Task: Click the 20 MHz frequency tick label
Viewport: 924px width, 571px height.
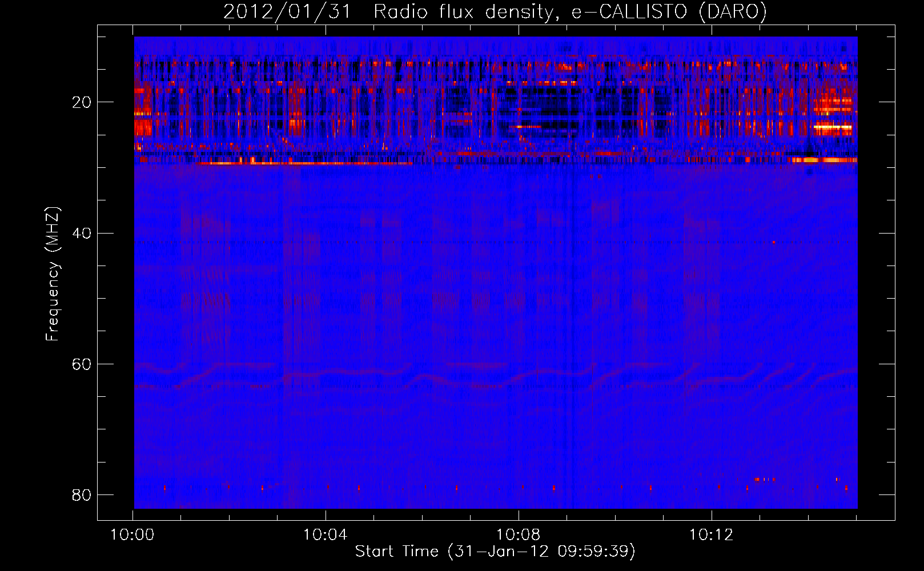Action: click(81, 103)
